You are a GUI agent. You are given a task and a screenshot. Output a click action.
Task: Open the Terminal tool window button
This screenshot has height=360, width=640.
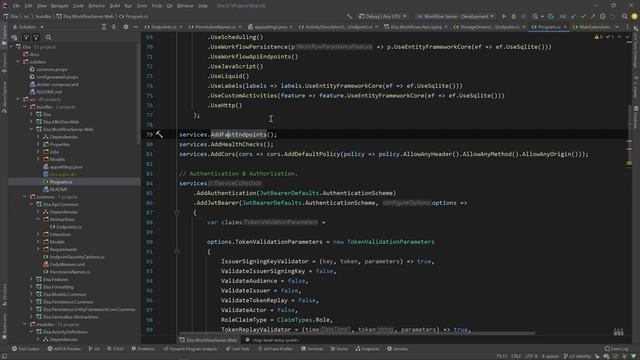point(312,349)
